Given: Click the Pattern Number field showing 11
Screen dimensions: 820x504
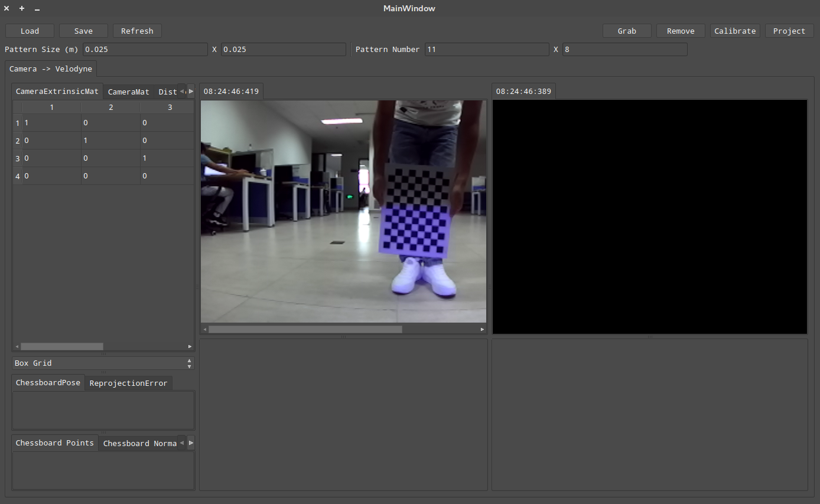Looking at the screenshot, I should [x=486, y=50].
